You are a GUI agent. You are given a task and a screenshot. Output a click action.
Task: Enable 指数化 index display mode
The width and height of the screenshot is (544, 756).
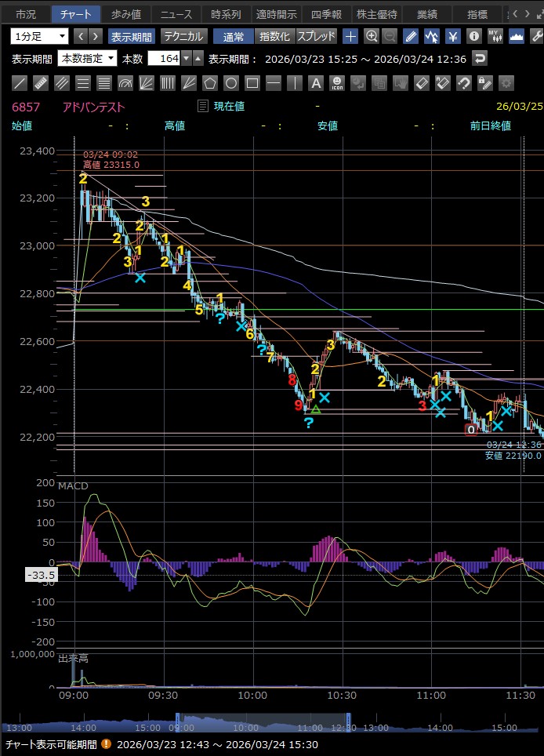pyautogui.click(x=274, y=36)
